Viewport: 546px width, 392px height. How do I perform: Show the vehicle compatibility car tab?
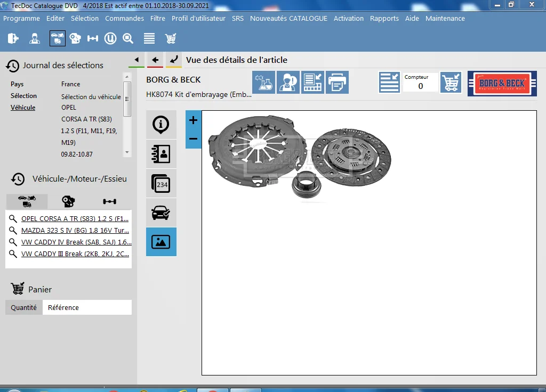coord(161,213)
